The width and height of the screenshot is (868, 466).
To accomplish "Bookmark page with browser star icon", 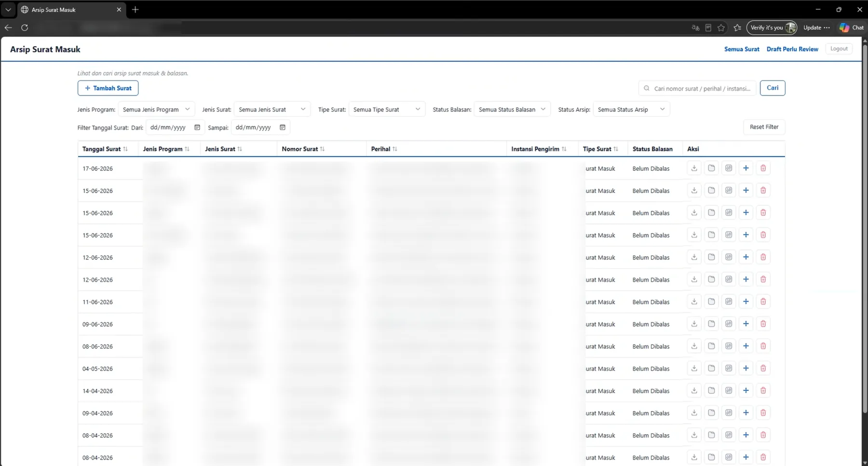I will coord(721,27).
